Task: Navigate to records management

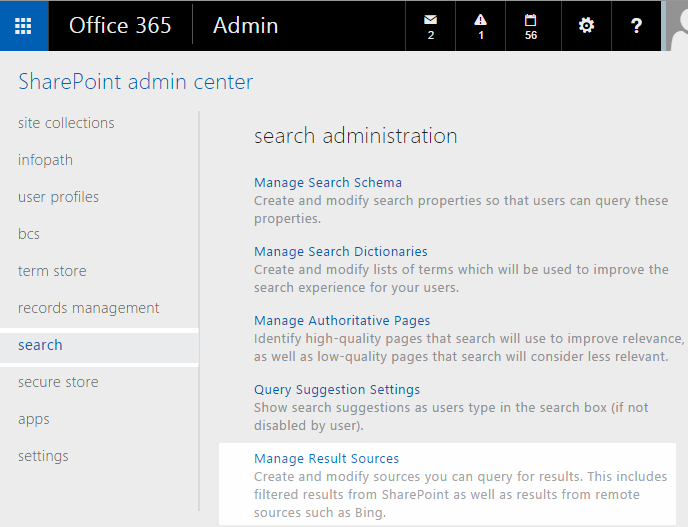Action: (x=88, y=308)
